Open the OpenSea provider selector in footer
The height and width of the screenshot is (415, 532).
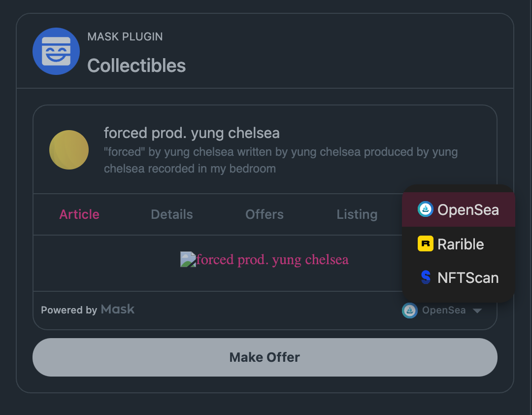443,311
